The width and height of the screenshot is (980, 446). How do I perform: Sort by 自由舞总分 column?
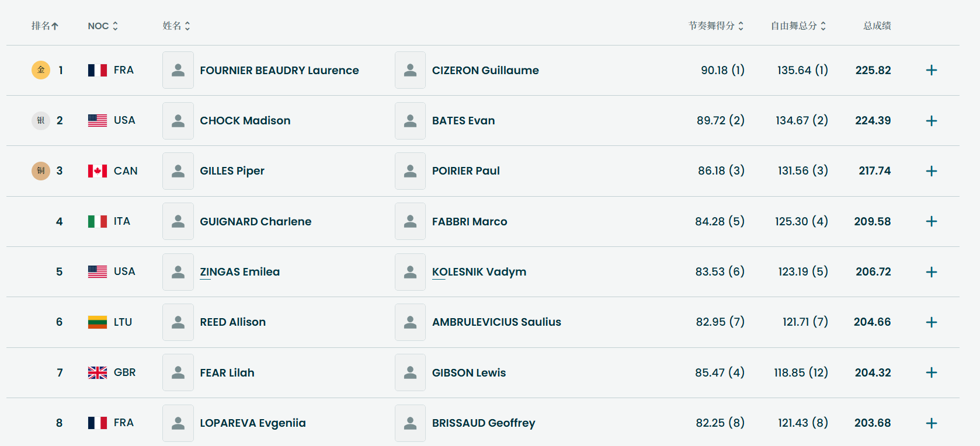pos(798,26)
